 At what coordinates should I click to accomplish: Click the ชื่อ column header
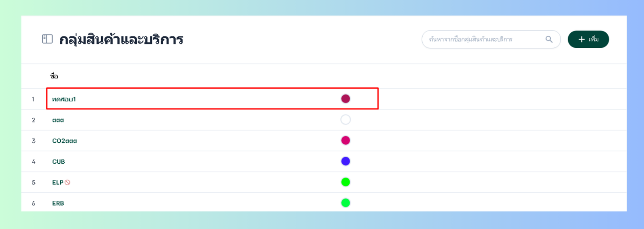tap(54, 76)
